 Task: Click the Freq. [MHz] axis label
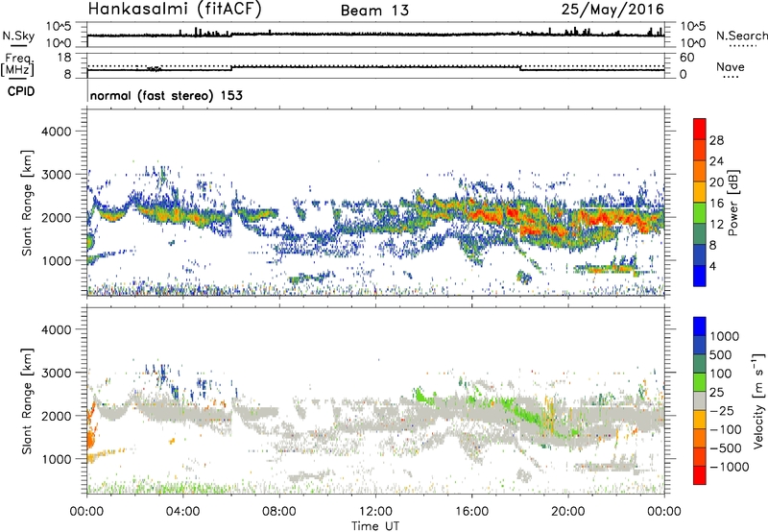(18, 65)
